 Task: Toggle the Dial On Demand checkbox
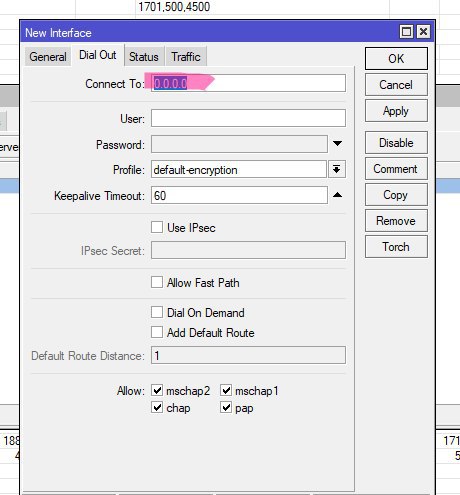pyautogui.click(x=157, y=312)
